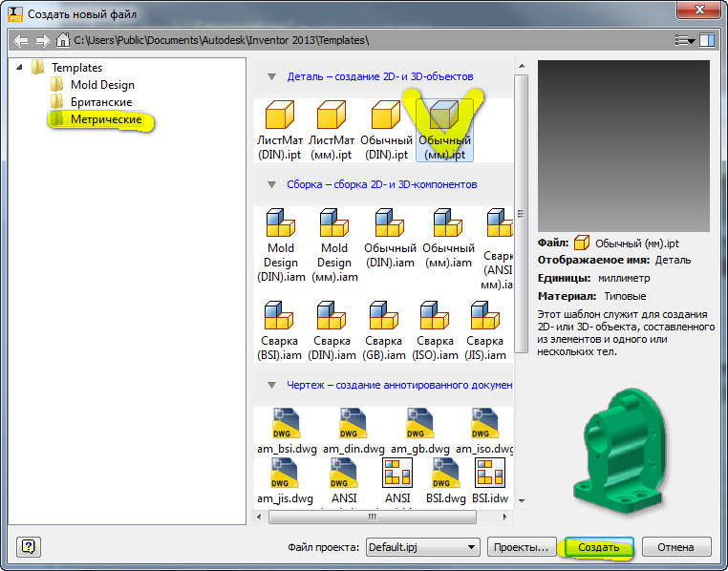
Task: Go back with the left arrow
Action: (x=21, y=40)
